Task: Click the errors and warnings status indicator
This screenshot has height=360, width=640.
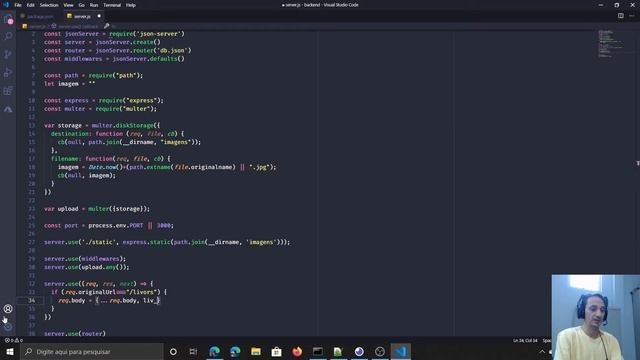Action: (x=13, y=340)
